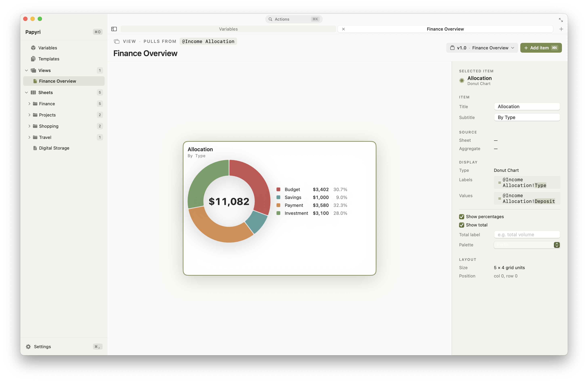
Task: Click the "col 0, row 0" position value
Action: click(505, 276)
